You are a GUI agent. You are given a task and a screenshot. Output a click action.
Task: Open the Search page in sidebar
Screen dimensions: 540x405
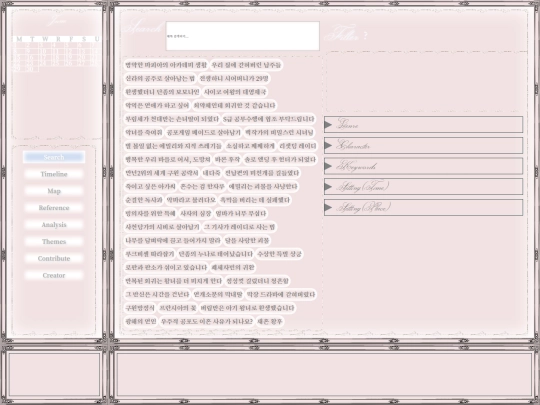54,157
